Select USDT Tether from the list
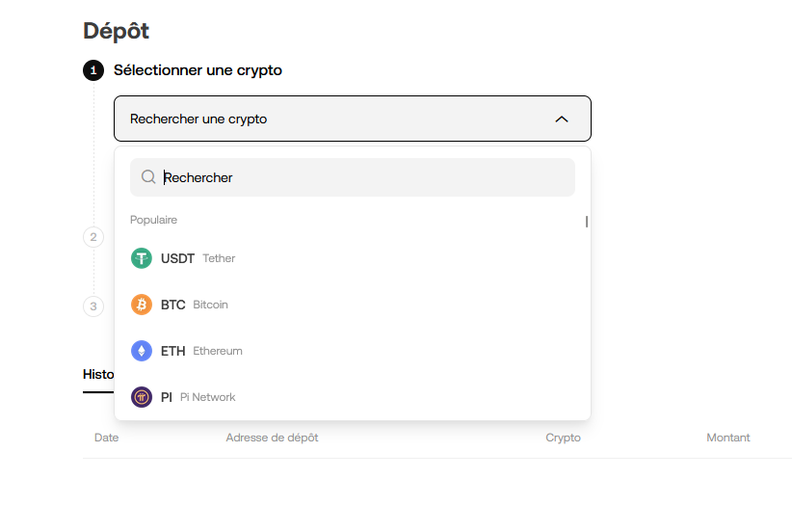The width and height of the screenshot is (792, 532). [x=353, y=258]
